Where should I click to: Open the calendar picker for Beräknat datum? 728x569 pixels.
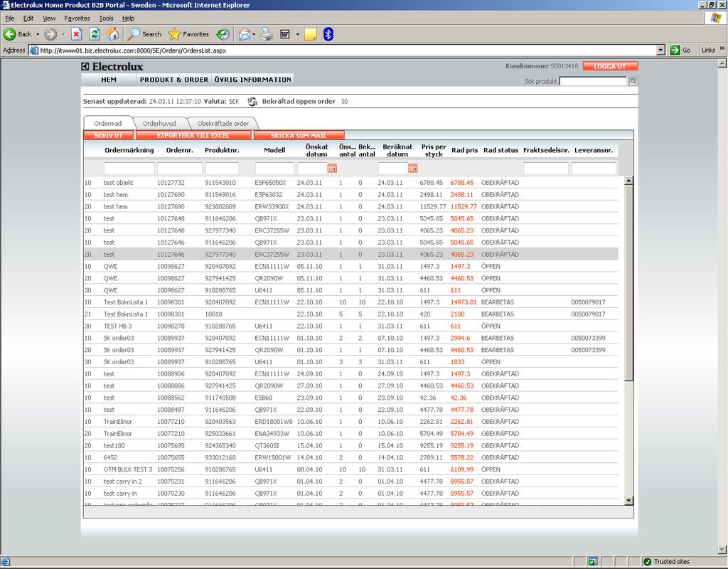click(413, 168)
